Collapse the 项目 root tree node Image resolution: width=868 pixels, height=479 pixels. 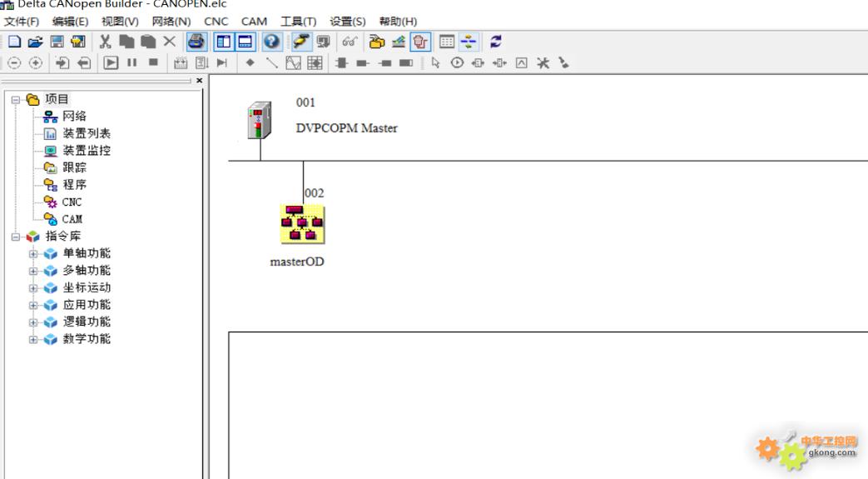[16, 100]
